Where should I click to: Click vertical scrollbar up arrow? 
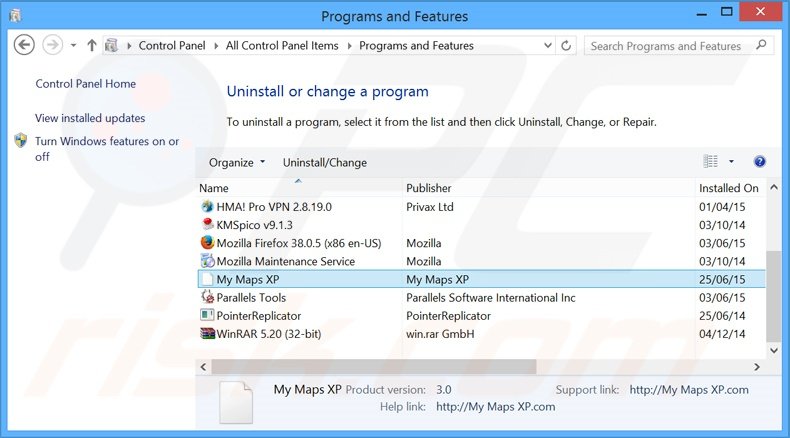pos(774,187)
